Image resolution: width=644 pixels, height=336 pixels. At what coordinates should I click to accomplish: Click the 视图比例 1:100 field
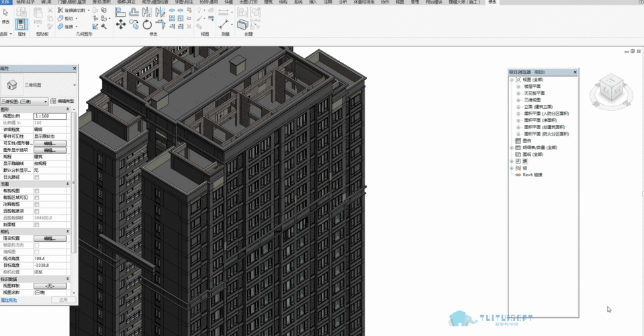coord(50,116)
